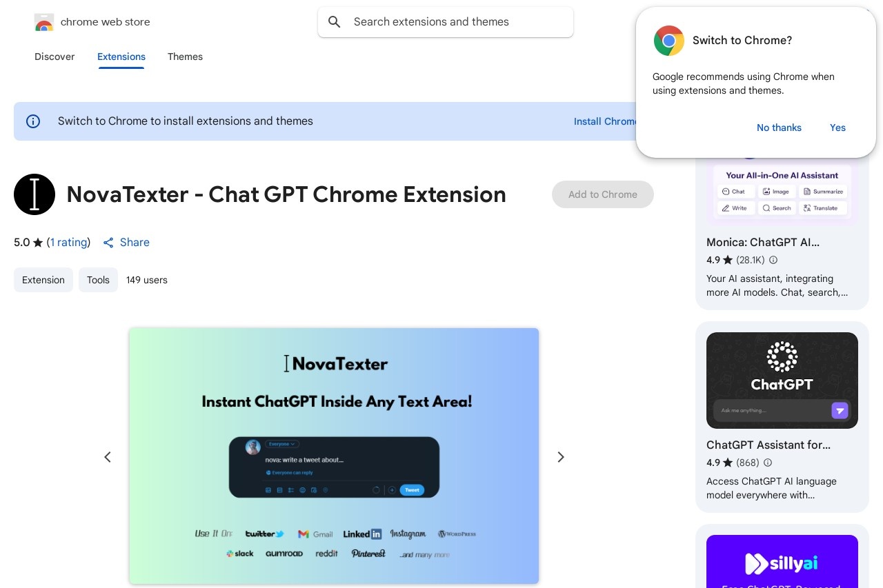Click the NovaTexter extension title heading
883x588 pixels.
[286, 194]
